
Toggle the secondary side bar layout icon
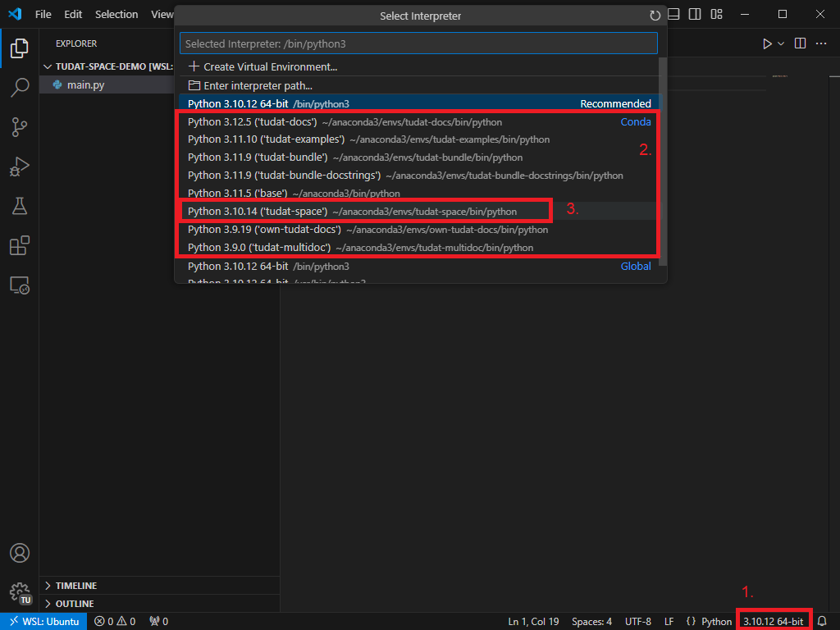click(695, 15)
